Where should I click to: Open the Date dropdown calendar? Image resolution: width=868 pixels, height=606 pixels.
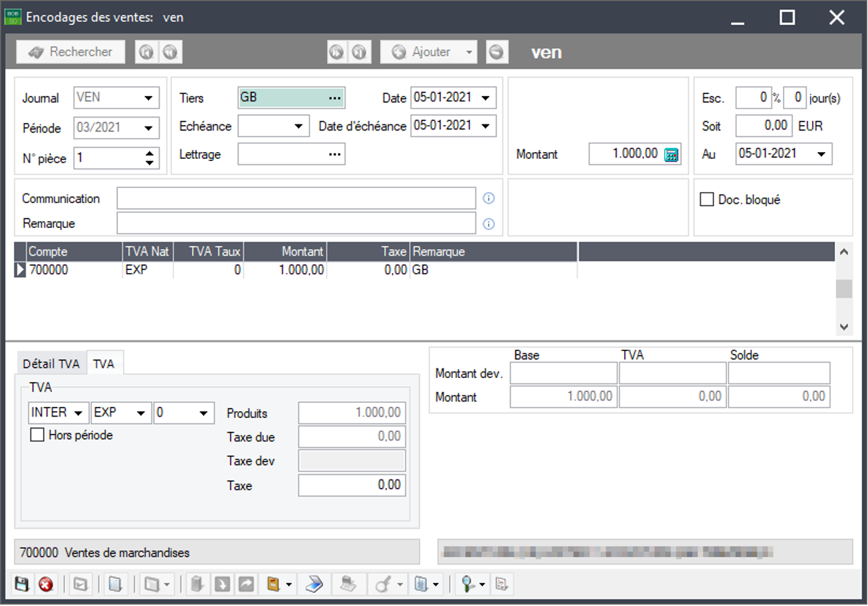click(x=487, y=98)
